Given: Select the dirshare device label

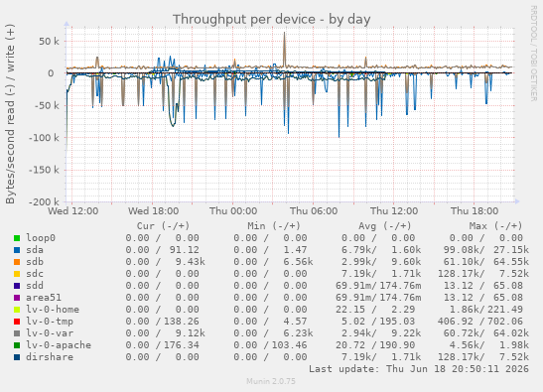Looking at the screenshot, I should coord(50,356).
